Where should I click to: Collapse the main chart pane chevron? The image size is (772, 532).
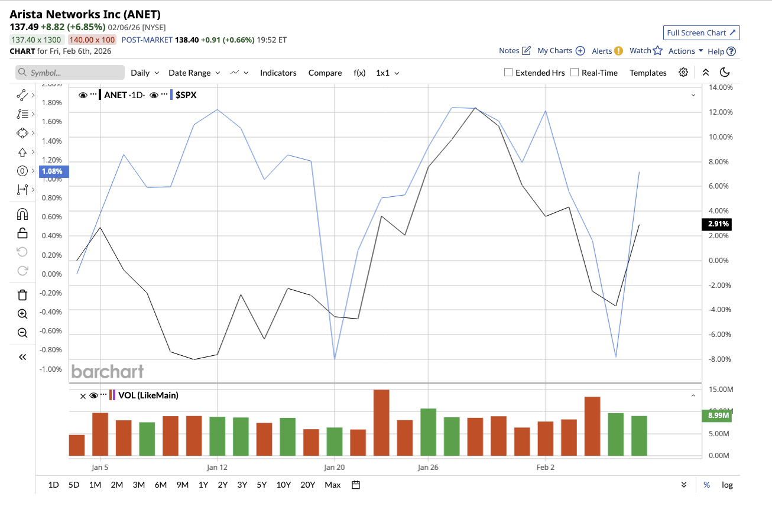click(x=693, y=95)
